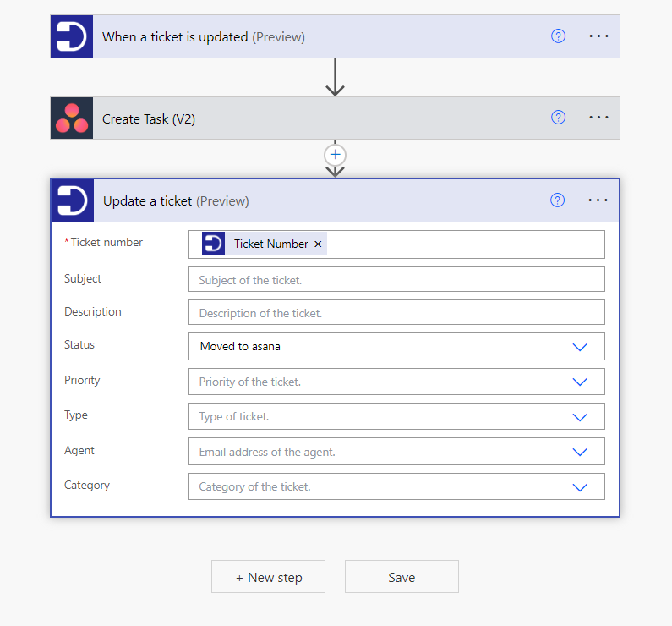Remove the Ticket Number token
672x626 pixels.
(x=318, y=244)
